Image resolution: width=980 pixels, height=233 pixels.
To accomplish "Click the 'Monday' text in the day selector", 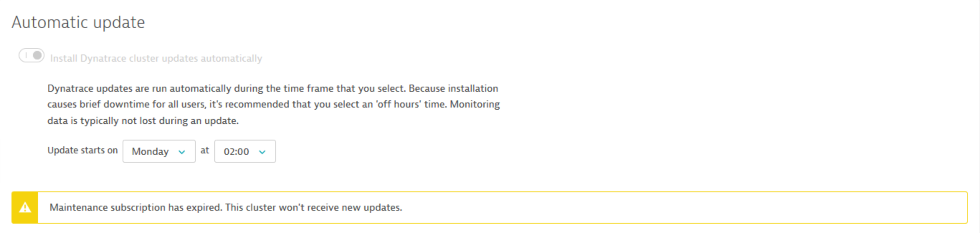I will click(150, 152).
